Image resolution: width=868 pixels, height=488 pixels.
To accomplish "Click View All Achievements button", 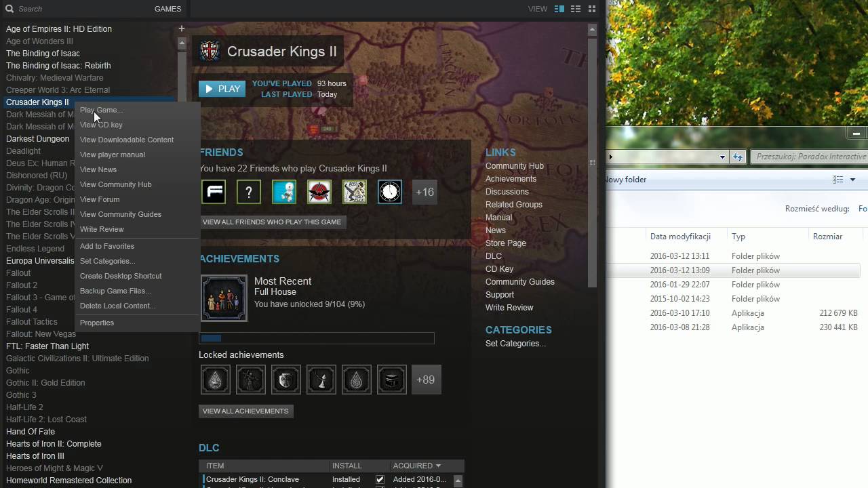I will click(245, 411).
